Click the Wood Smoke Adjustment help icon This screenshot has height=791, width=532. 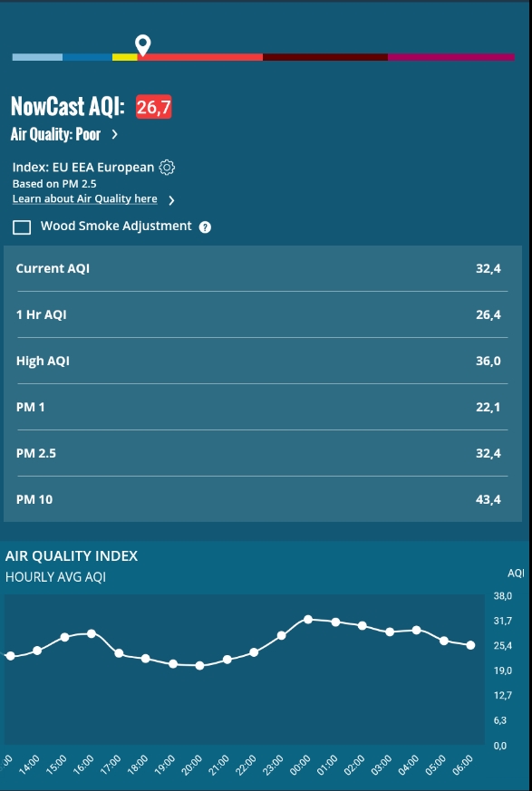pyautogui.click(x=205, y=227)
